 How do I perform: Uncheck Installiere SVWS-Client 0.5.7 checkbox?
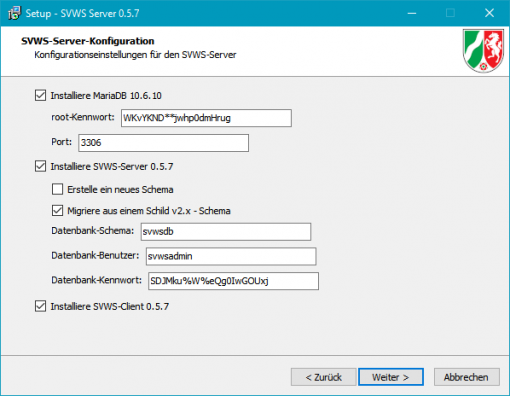pos(40,306)
